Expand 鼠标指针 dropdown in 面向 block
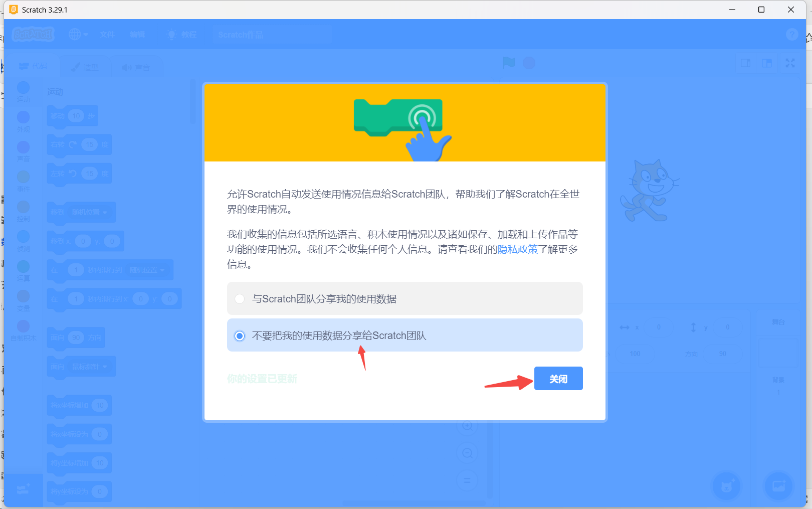 (90, 367)
